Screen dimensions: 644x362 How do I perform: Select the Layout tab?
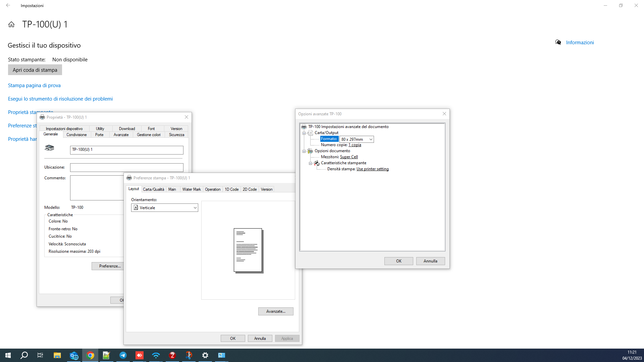[133, 189]
